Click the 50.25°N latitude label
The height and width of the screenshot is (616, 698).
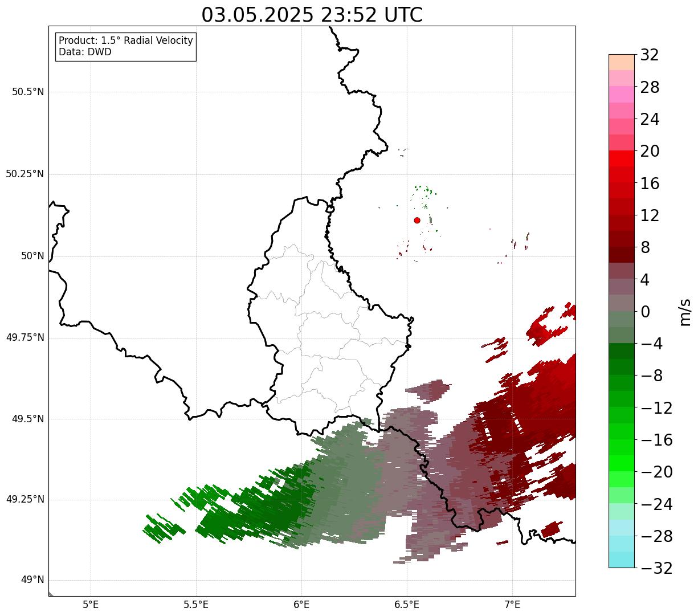pyautogui.click(x=25, y=174)
